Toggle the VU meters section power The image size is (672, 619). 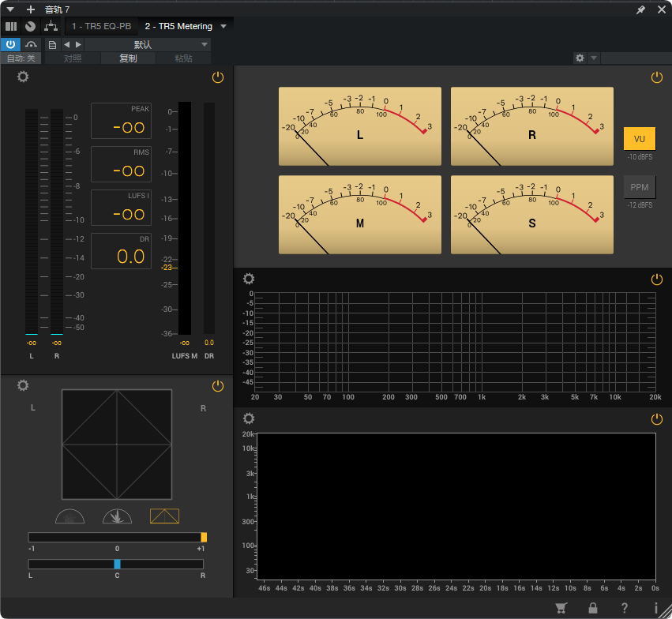(656, 77)
